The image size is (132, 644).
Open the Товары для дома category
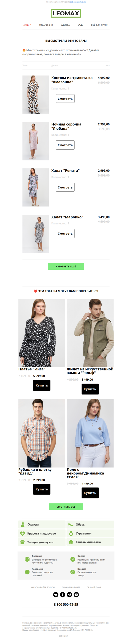click(90, 542)
